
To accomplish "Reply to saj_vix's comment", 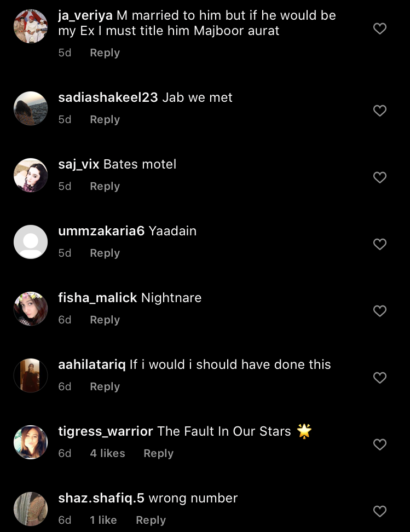I will 105,187.
